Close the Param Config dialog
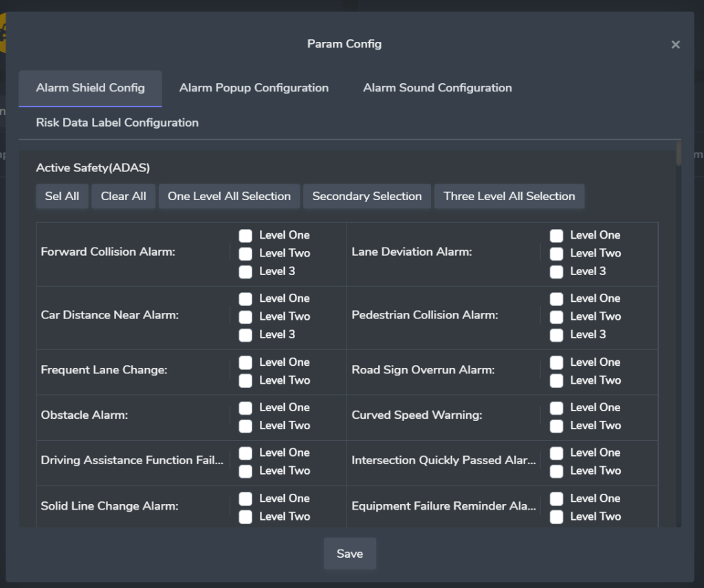 pyautogui.click(x=675, y=45)
